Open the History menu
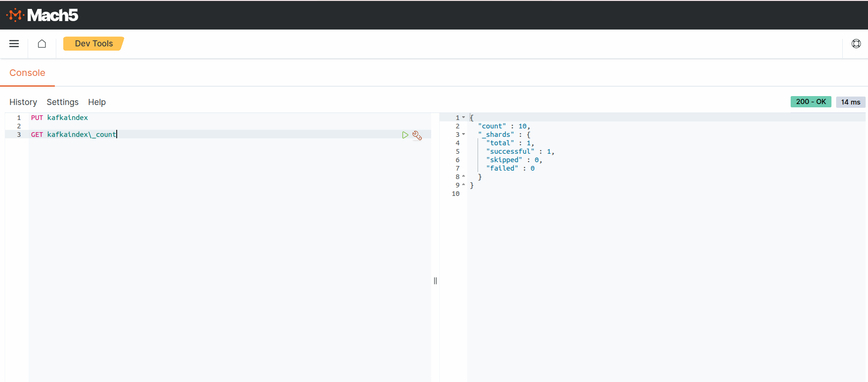Screen dimensions: 868x382 pos(23,102)
